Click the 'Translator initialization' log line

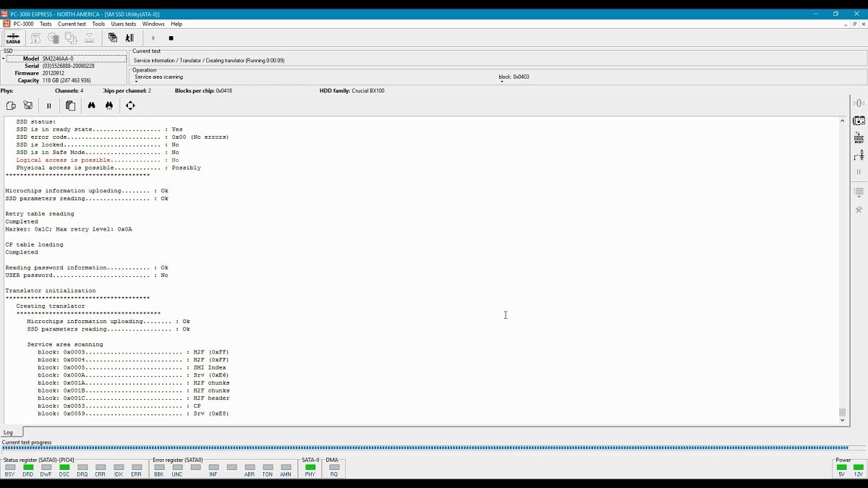pos(51,291)
